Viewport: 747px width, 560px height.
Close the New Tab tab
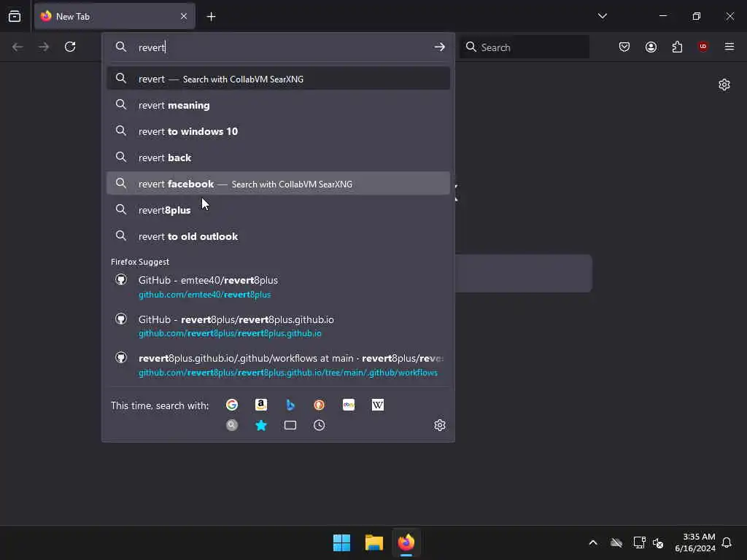coord(184,16)
